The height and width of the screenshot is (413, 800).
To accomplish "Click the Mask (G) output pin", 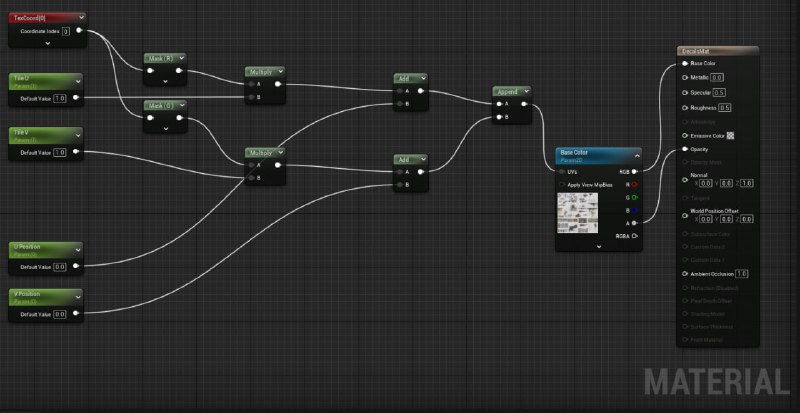I will [x=179, y=118].
